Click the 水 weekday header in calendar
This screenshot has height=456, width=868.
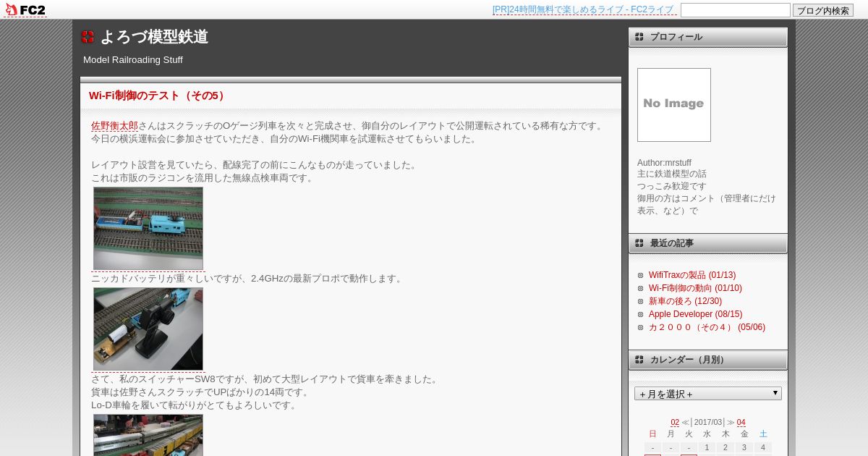(707, 434)
